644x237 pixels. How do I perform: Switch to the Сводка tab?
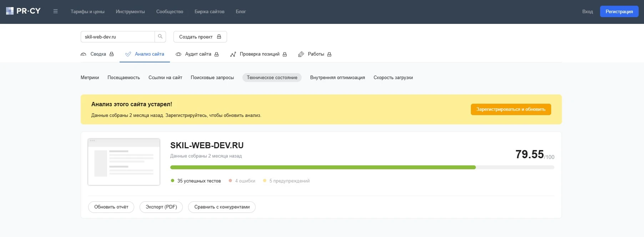click(x=97, y=54)
